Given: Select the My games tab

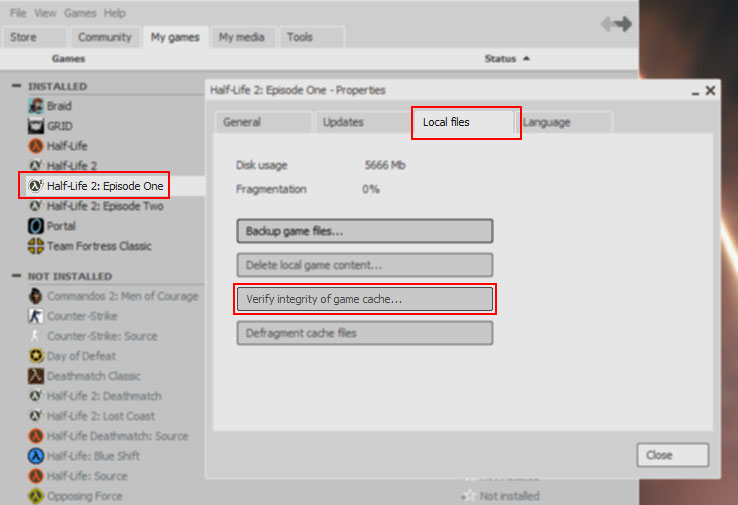Looking at the screenshot, I should [175, 37].
